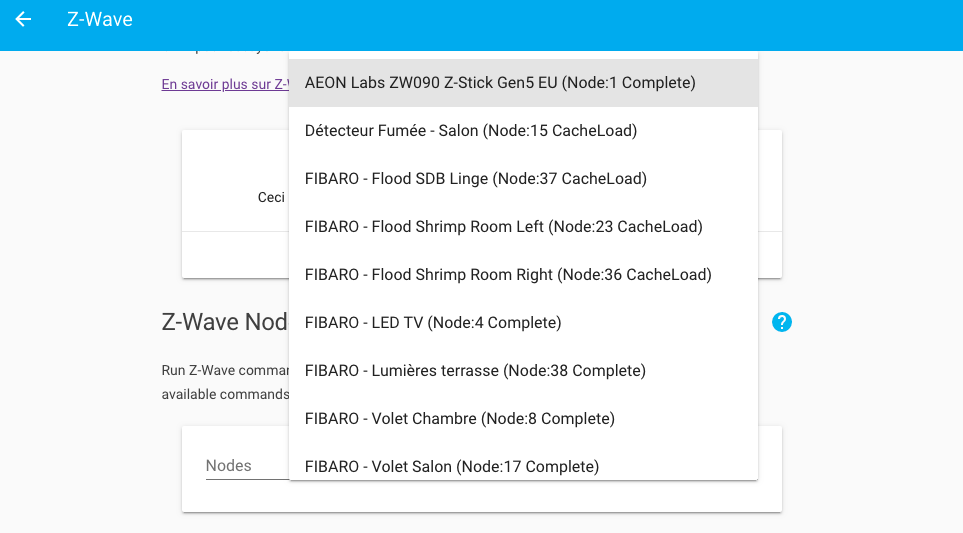The width and height of the screenshot is (963, 533).
Task: Select AEON Labs ZW090 Z-Stick Gen5 EU node
Action: pyautogui.click(x=500, y=83)
